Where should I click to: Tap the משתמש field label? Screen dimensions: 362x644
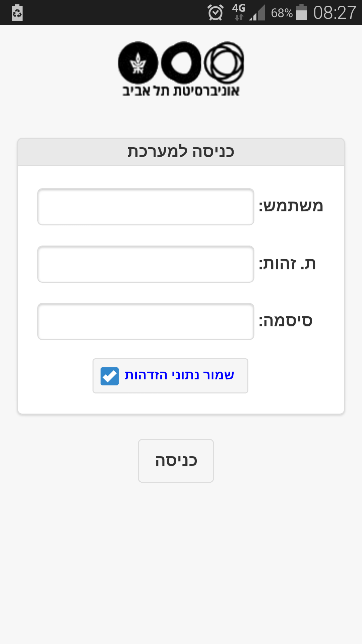291,206
